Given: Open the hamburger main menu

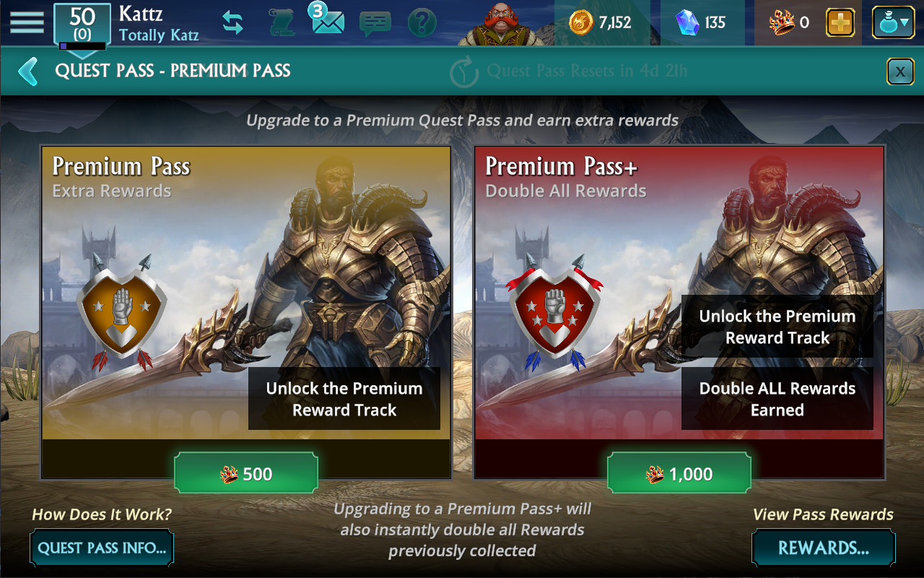Looking at the screenshot, I should coord(27,22).
